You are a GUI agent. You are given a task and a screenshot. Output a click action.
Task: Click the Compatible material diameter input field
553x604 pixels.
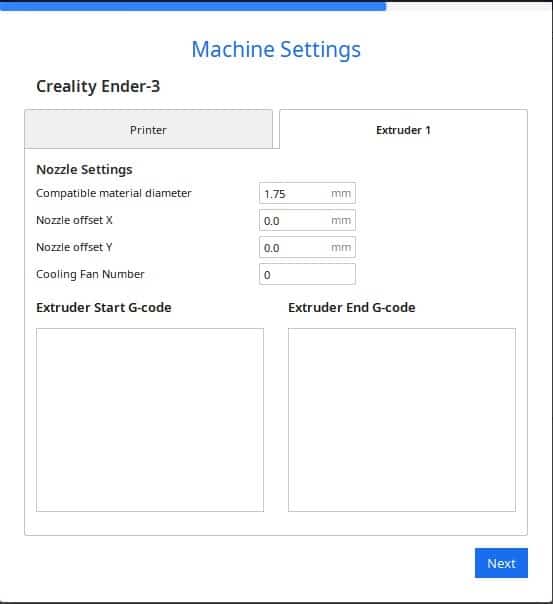tap(307, 193)
